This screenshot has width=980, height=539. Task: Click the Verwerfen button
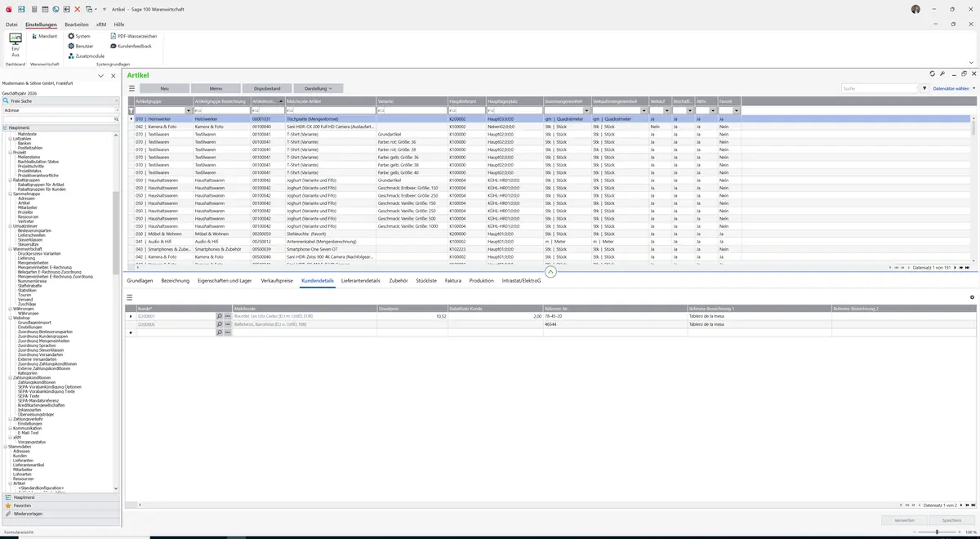pos(905,520)
